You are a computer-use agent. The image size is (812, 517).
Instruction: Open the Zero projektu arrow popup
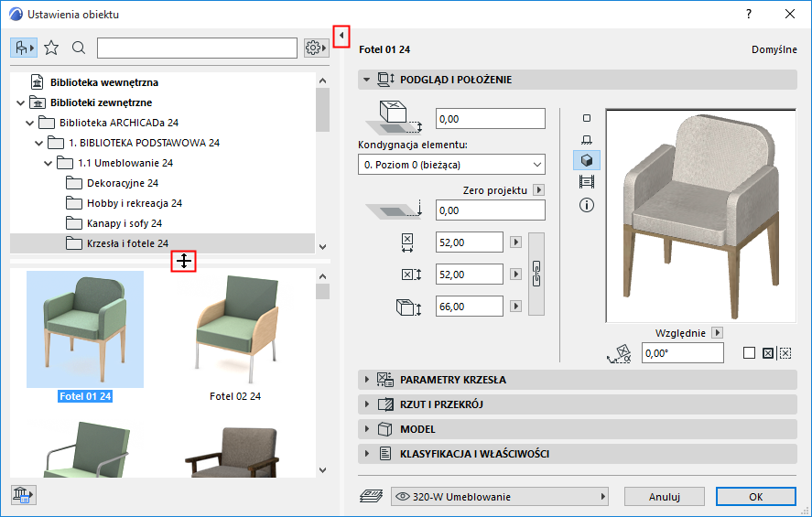click(538, 190)
